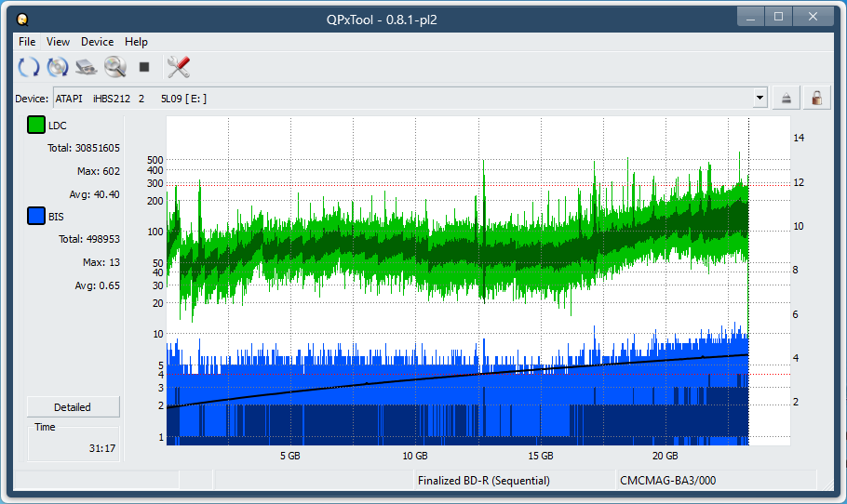The image size is (847, 504).
Task: Click the 20 GB axis label
Action: [665, 456]
